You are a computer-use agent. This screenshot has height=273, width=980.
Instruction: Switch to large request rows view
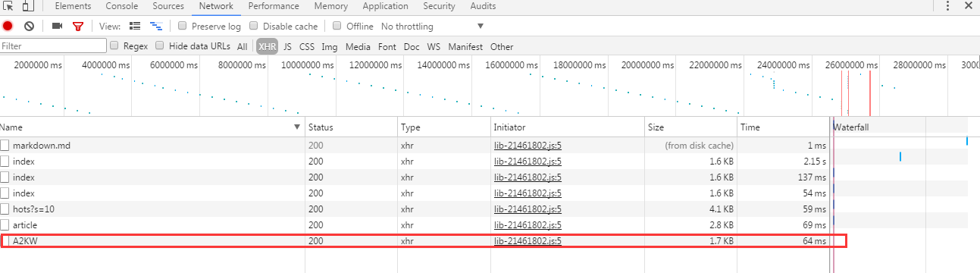135,26
